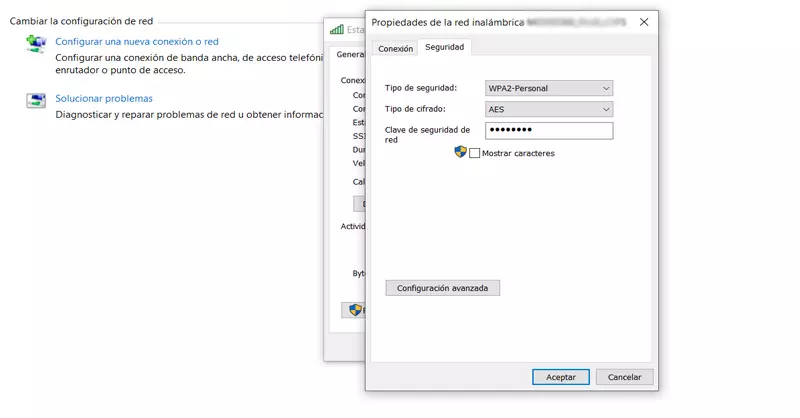Close the Propiedades de la red dialog
Viewport: 800px width, 418px height.
644,22
